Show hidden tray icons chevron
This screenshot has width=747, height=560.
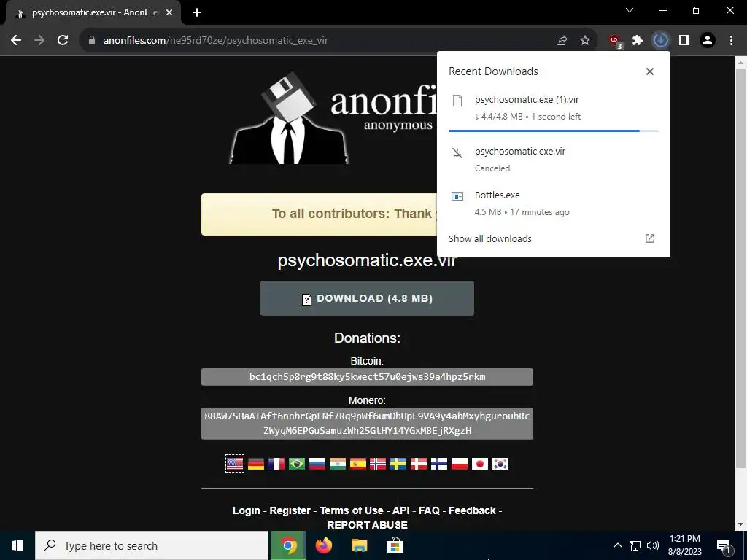pyautogui.click(x=617, y=545)
